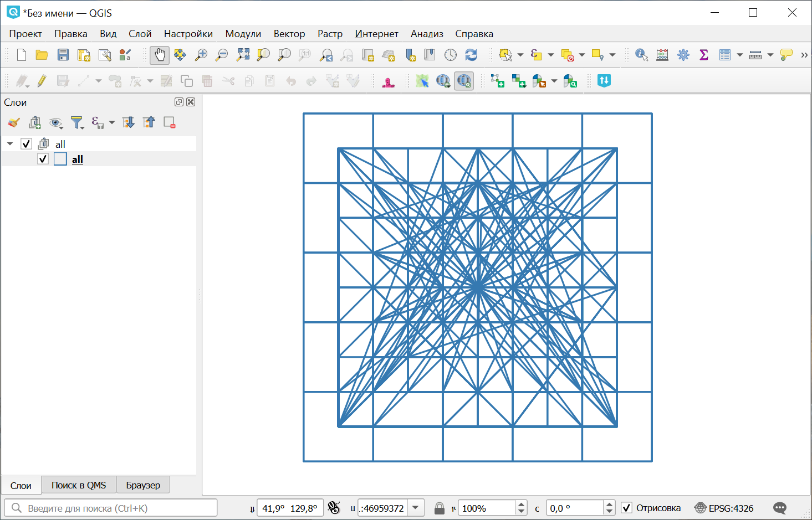Click the all layer symbol swatch
The height and width of the screenshot is (520, 812).
(60, 159)
